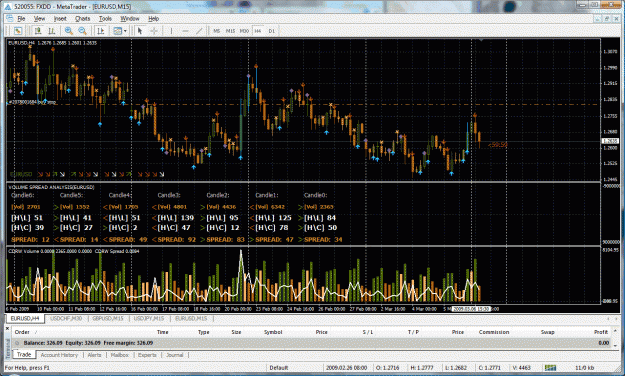Click the Zoom Out magnifier icon
Screen dimensions: 625x376
pyautogui.click(x=83, y=31)
